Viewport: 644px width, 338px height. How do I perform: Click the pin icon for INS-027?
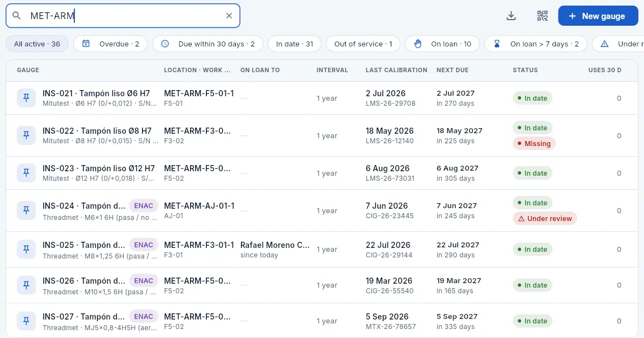tap(26, 321)
